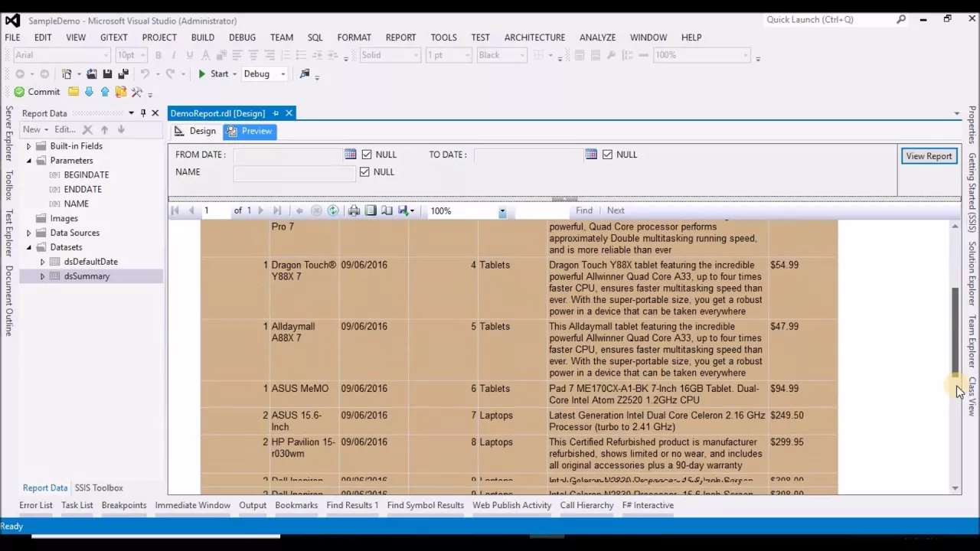Click the green Commit checkmark icon

pyautogui.click(x=19, y=92)
